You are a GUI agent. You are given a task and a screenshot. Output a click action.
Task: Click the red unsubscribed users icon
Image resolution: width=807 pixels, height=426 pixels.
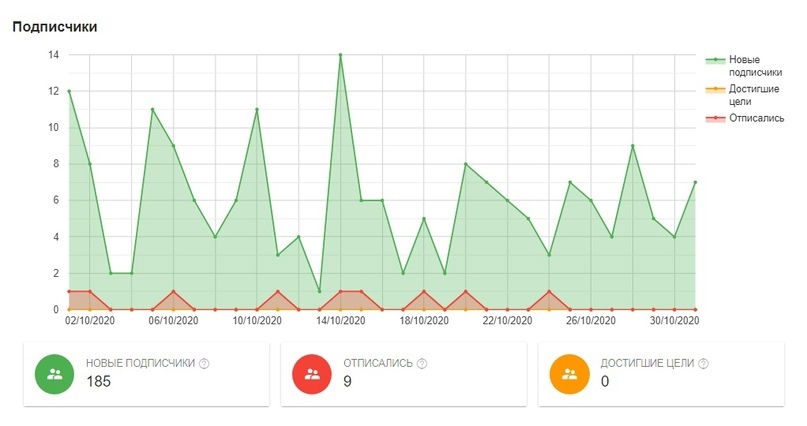click(312, 373)
